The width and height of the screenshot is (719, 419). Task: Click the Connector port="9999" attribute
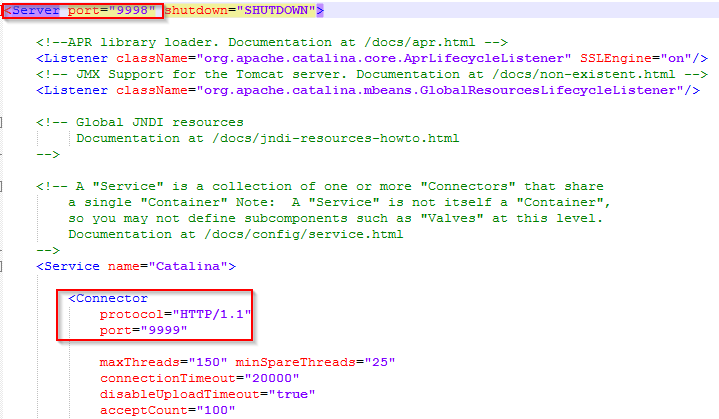pyautogui.click(x=144, y=331)
